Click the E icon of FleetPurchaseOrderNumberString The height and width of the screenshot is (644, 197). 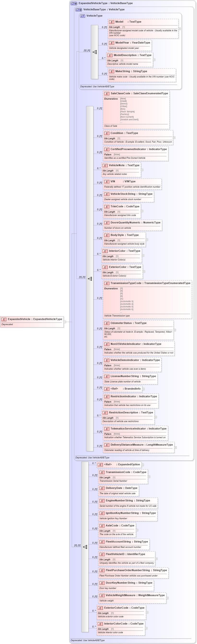[102, 570]
